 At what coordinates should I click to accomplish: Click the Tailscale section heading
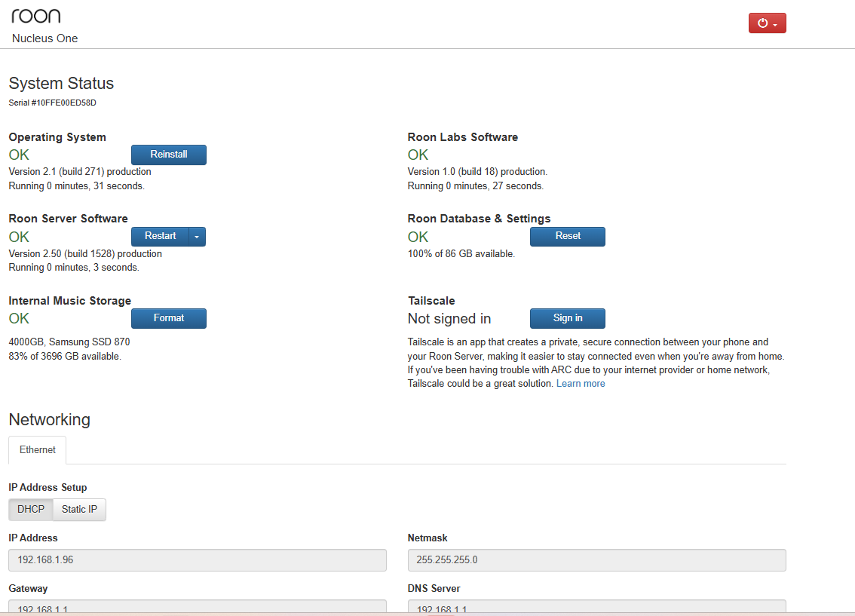tap(431, 301)
